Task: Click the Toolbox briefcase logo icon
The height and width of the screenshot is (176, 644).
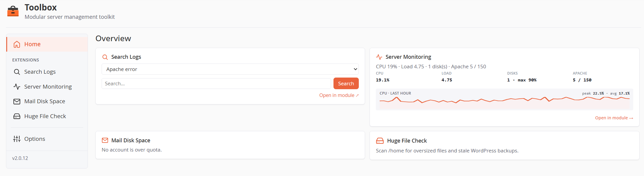Action: [x=13, y=11]
